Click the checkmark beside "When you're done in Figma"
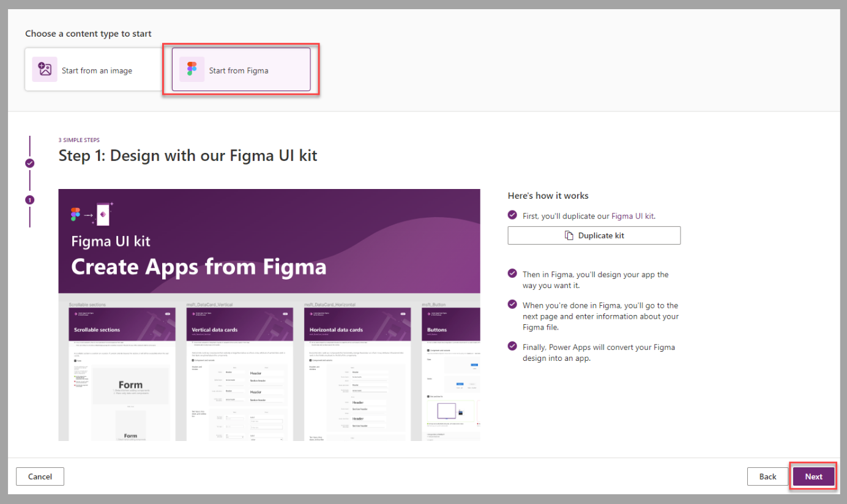Screen dimensions: 847x504 tap(512, 304)
